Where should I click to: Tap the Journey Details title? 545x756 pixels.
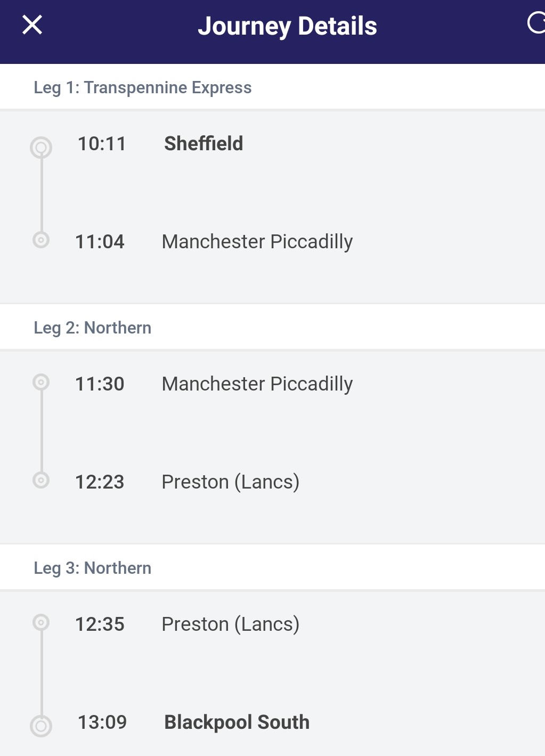tap(287, 26)
